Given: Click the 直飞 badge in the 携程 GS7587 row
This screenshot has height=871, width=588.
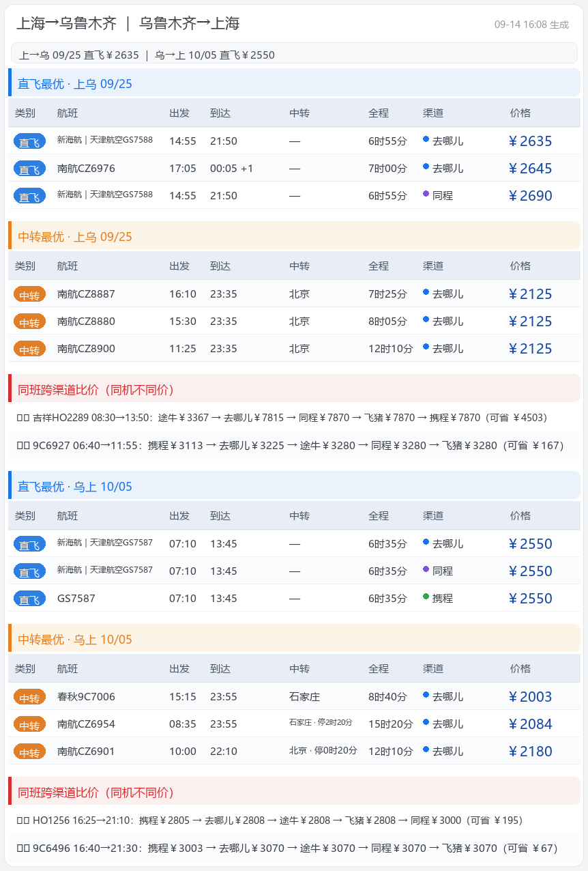Looking at the screenshot, I should (x=29, y=599).
